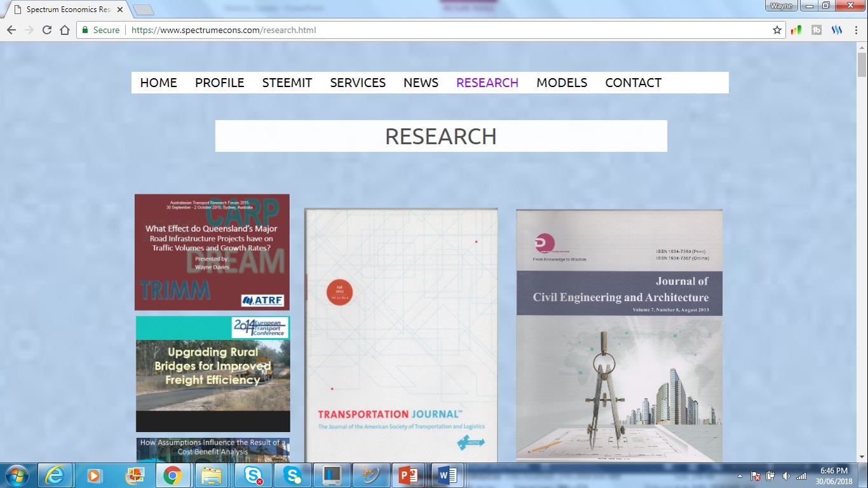Image resolution: width=868 pixels, height=488 pixels.
Task: Select the RESEARCH menu item
Action: pos(487,83)
